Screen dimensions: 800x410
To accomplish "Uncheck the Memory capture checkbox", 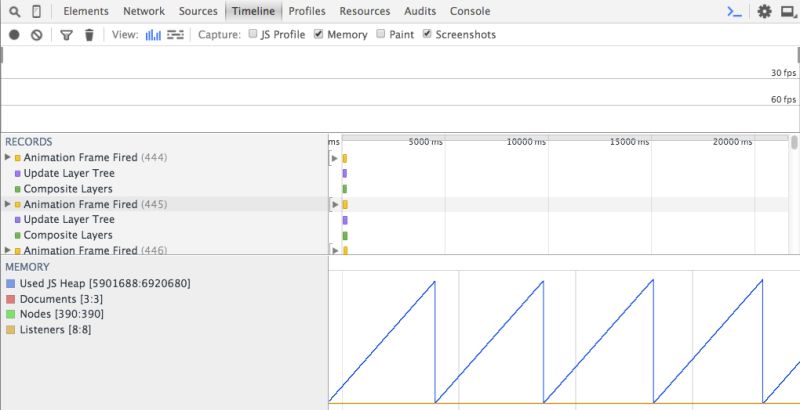I will click(318, 34).
